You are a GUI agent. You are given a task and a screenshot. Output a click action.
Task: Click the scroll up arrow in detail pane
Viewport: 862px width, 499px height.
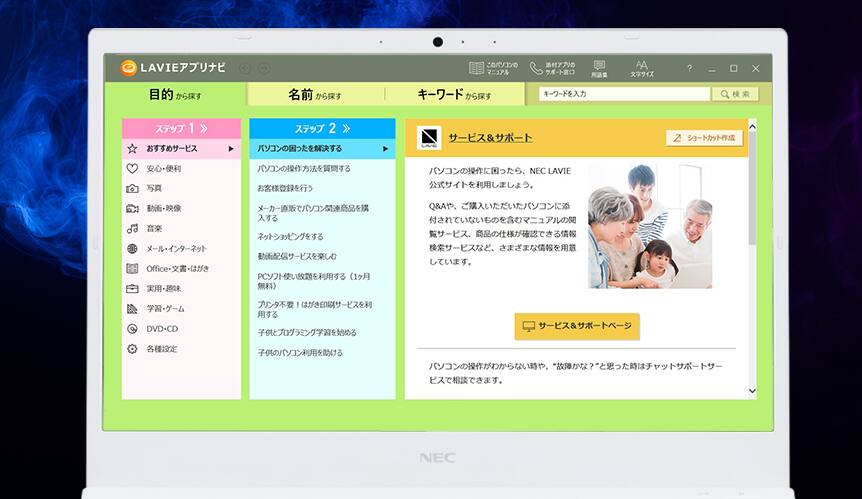coord(752,126)
